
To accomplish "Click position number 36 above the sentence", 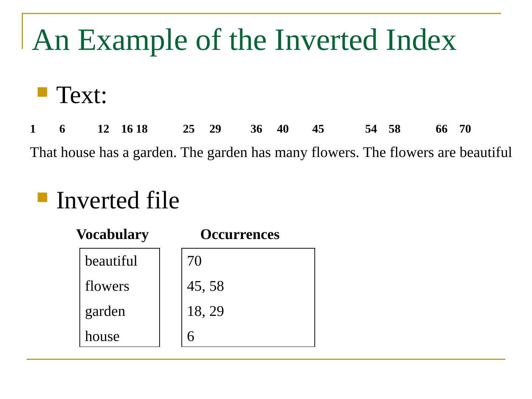I will point(256,129).
